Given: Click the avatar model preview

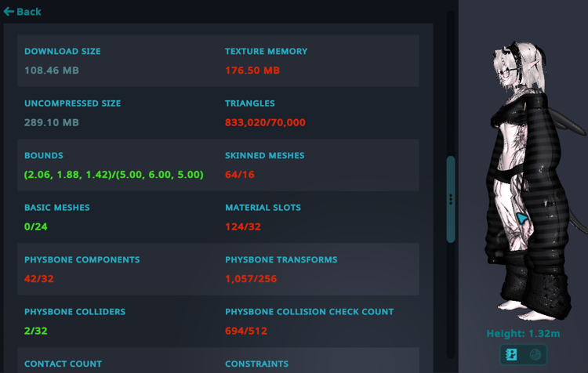Looking at the screenshot, I should [x=536, y=180].
